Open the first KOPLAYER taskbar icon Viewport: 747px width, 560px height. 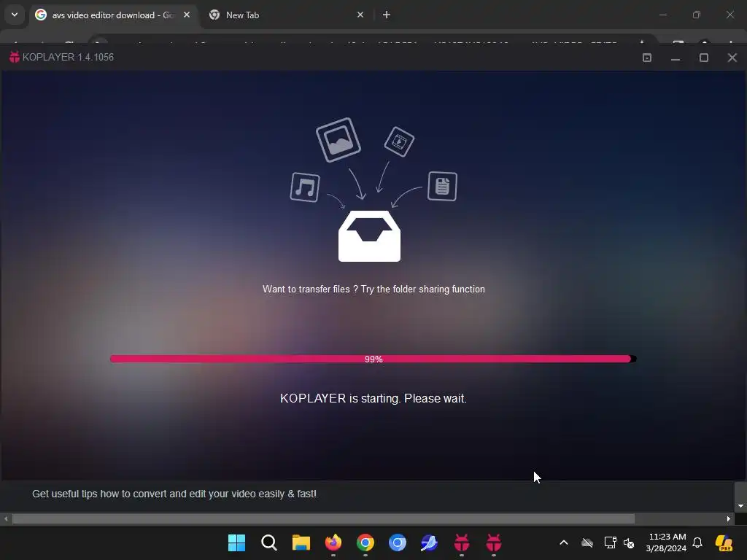pos(462,542)
